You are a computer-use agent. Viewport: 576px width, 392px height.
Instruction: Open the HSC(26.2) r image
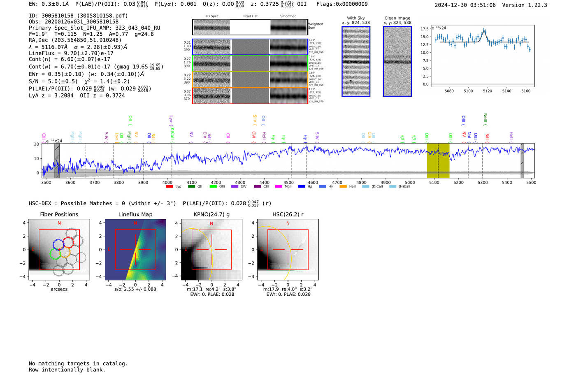pyautogui.click(x=288, y=250)
